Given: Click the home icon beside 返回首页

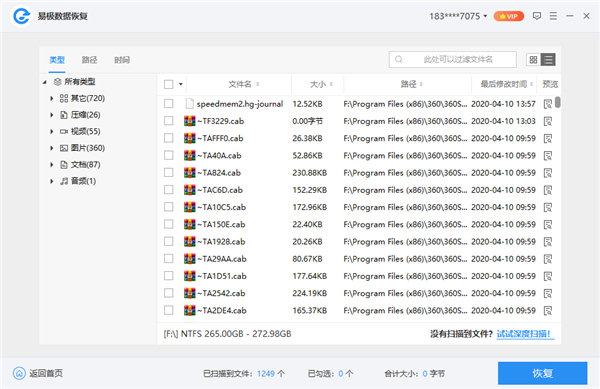Looking at the screenshot, I should [x=19, y=373].
